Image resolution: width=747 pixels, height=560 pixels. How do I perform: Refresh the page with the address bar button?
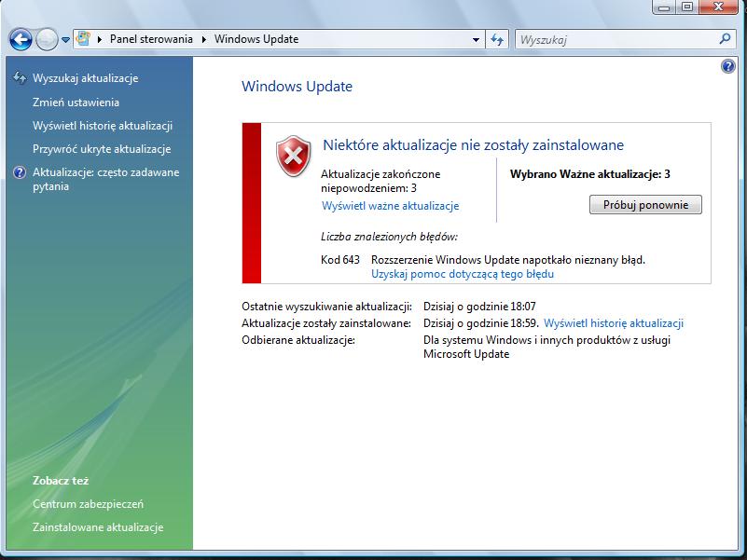point(497,39)
